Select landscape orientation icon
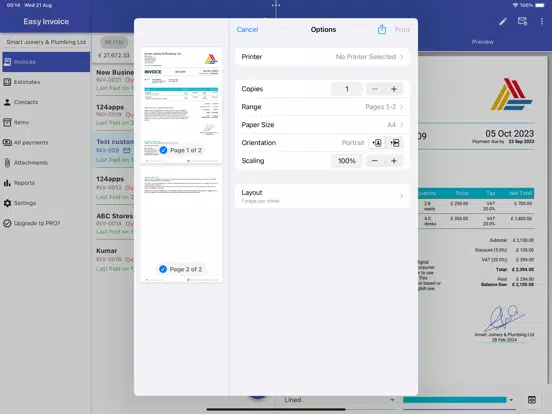Image resolution: width=552 pixels, height=414 pixels. pos(395,143)
